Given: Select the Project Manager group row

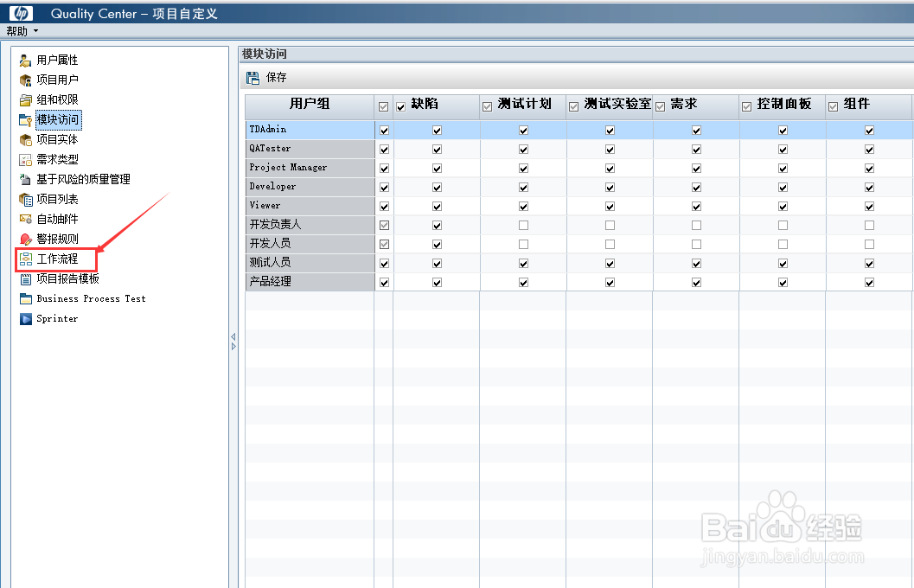Looking at the screenshot, I should [310, 168].
